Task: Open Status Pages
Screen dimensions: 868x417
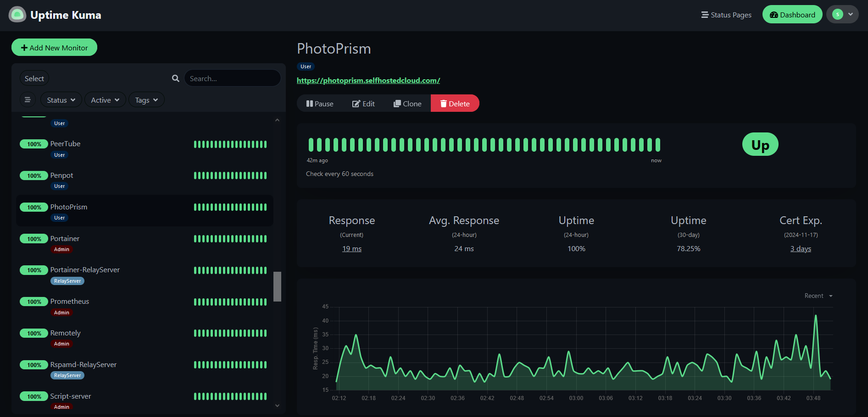Action: tap(726, 15)
